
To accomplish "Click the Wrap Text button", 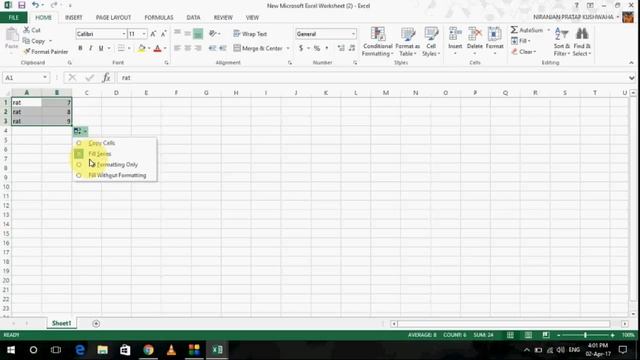I will (x=250, y=34).
